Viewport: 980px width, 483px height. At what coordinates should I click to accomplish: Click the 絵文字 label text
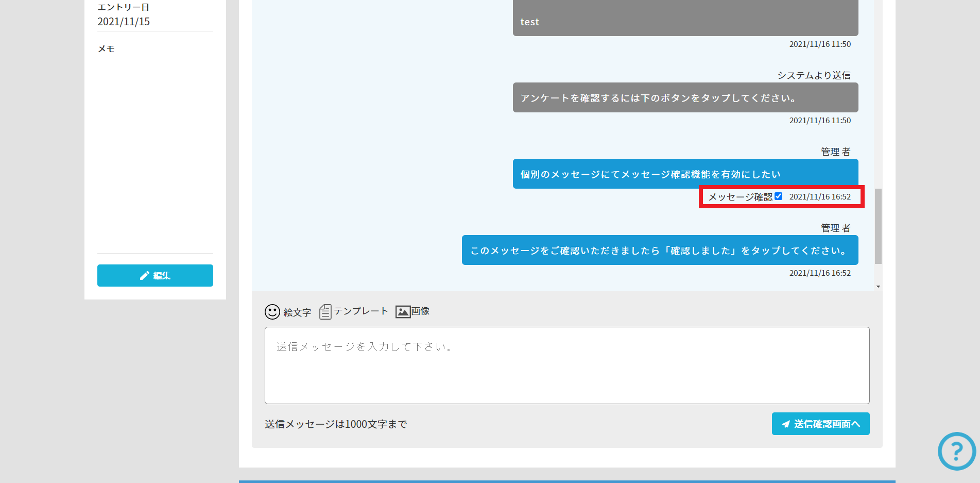(x=297, y=312)
